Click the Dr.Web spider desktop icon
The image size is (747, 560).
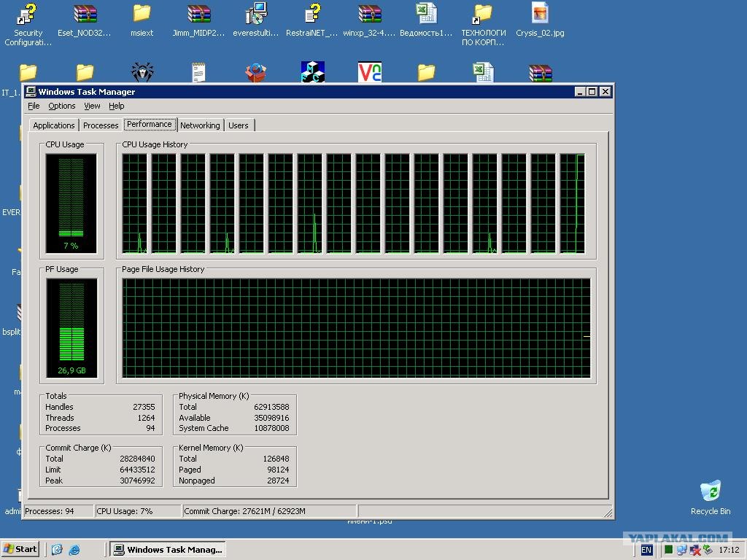pos(142,72)
